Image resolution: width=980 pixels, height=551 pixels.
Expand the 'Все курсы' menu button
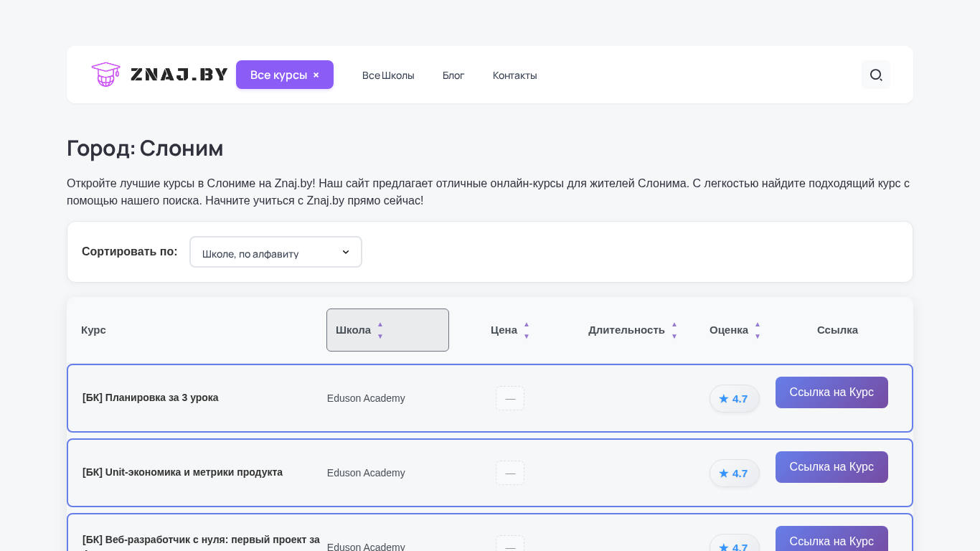[x=279, y=75]
